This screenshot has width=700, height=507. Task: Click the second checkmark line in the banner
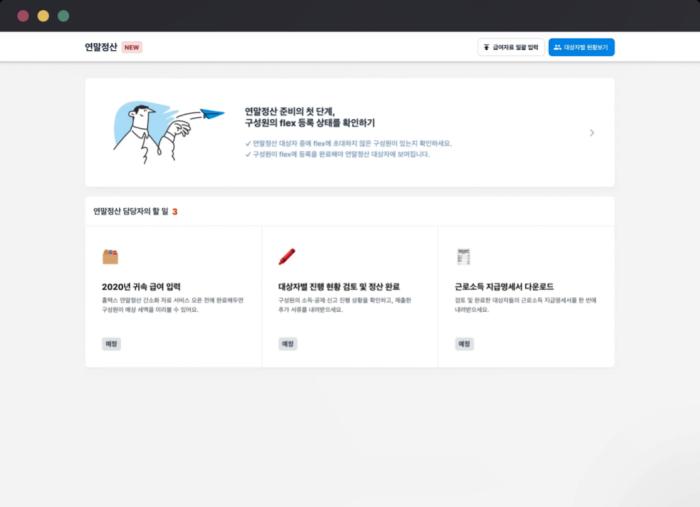[337, 154]
